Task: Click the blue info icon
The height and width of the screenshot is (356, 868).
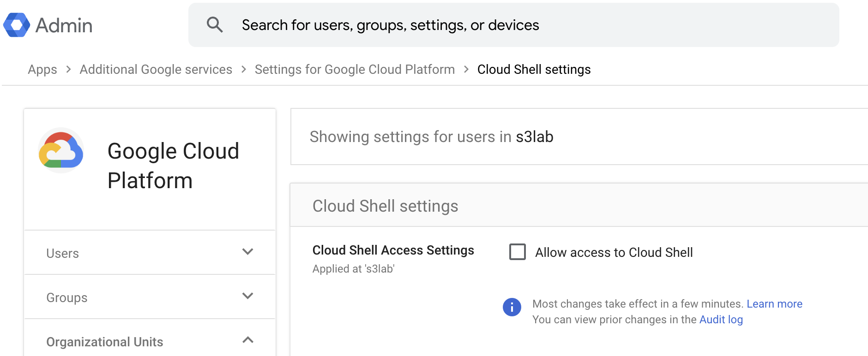Action: [512, 307]
